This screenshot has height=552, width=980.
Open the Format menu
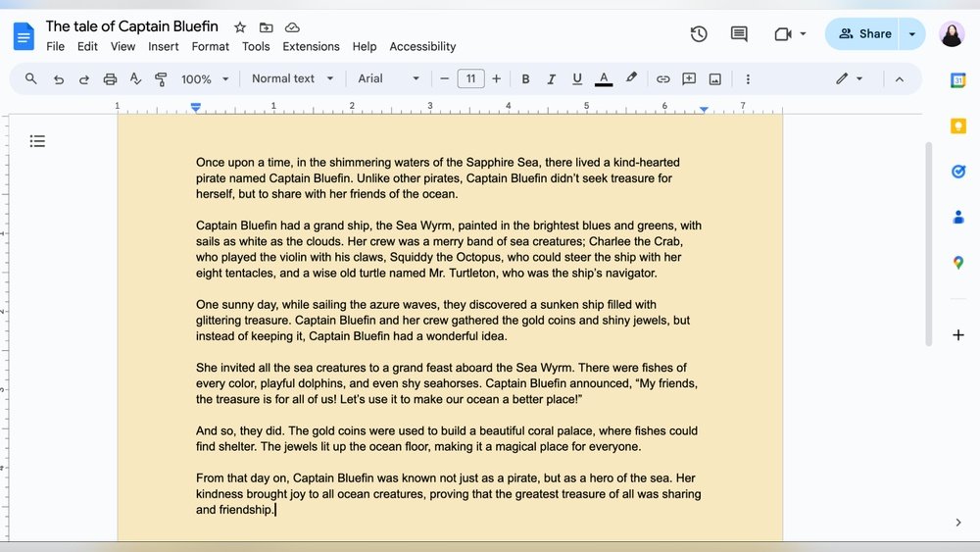tap(210, 46)
